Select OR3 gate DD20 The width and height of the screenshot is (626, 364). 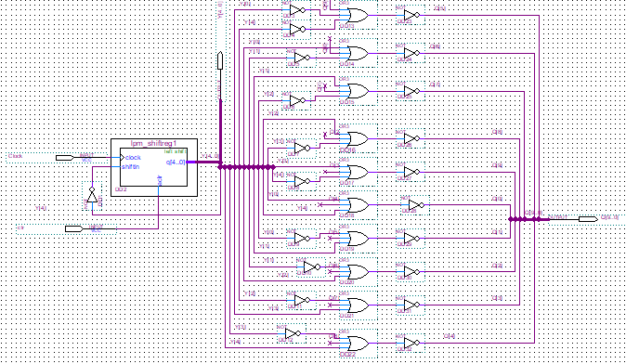[359, 272]
